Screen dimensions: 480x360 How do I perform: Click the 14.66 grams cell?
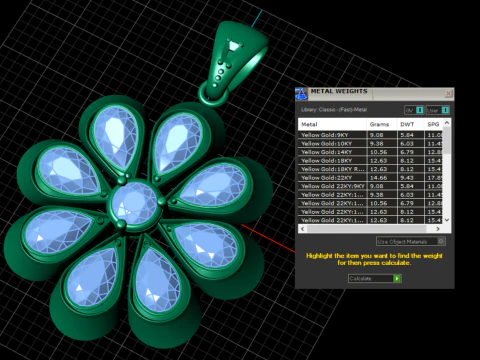[382, 178]
